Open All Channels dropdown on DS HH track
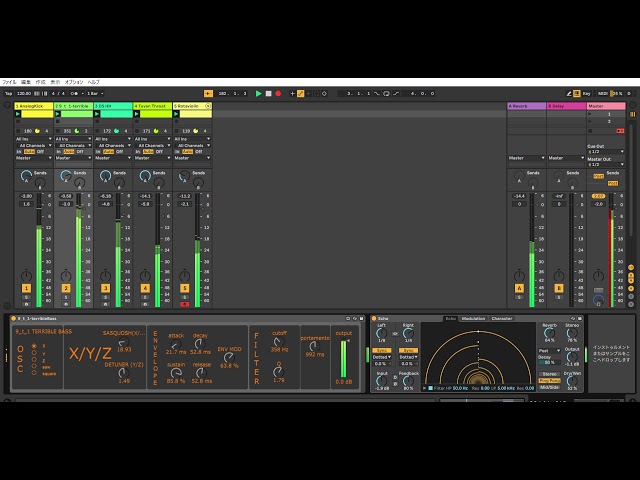Screen dimensions: 640x480 pos(113,145)
